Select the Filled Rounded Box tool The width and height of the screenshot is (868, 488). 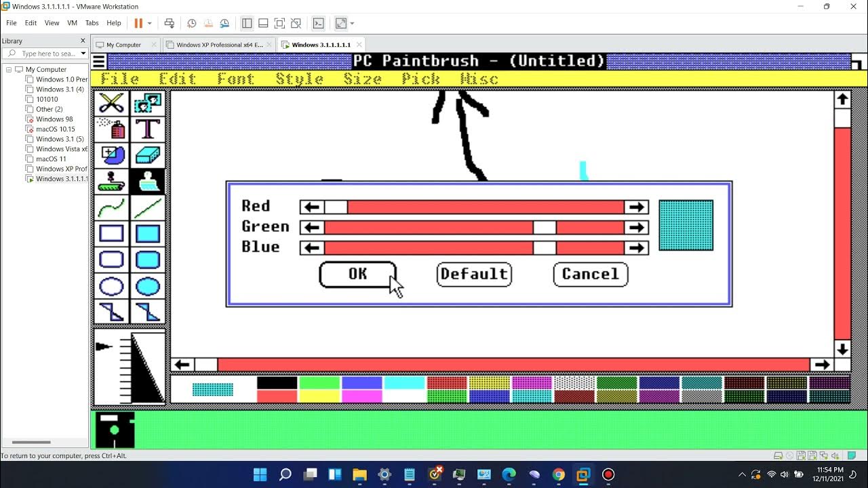147,260
